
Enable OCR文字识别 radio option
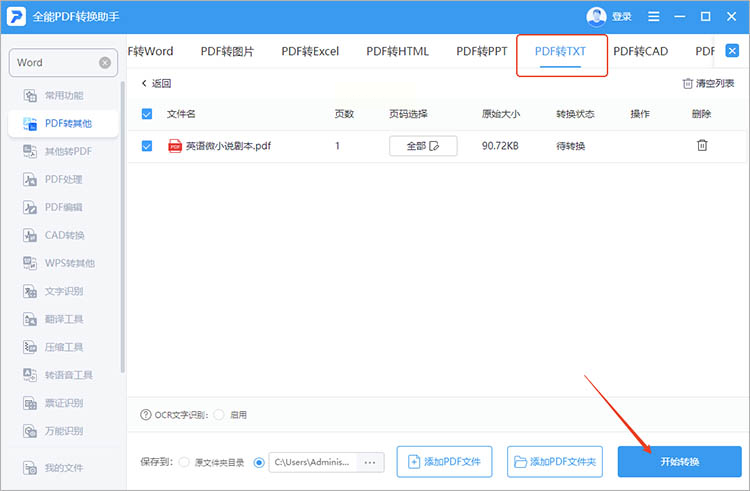coord(219,415)
